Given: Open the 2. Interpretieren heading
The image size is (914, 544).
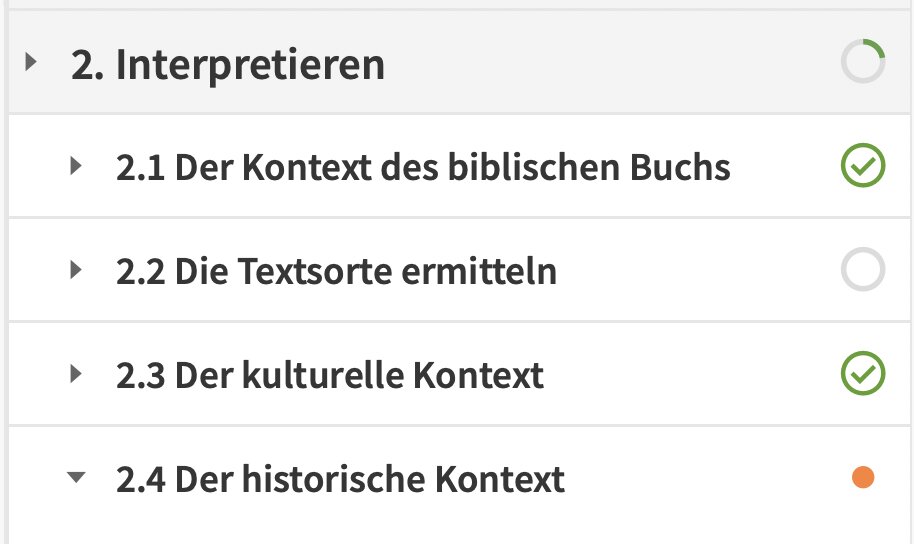Looking at the screenshot, I should (228, 64).
